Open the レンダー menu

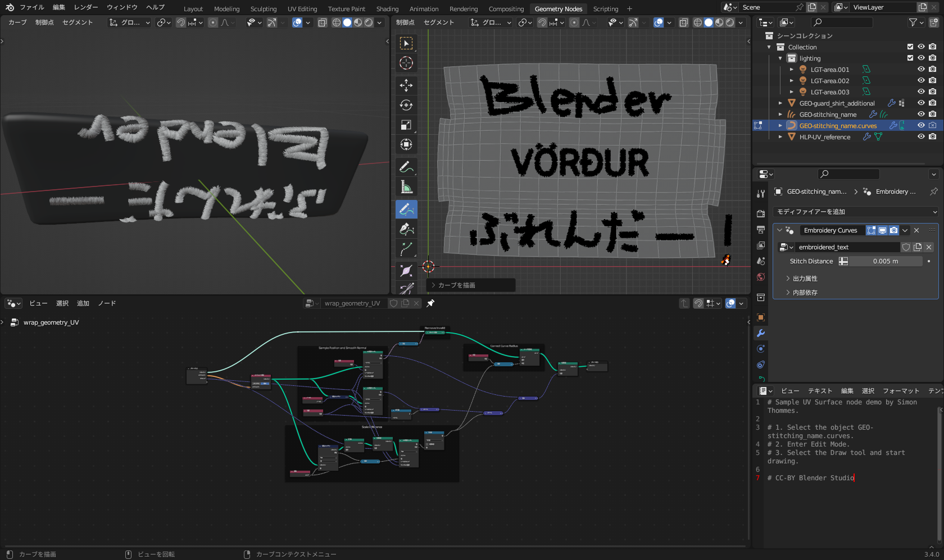pos(86,7)
